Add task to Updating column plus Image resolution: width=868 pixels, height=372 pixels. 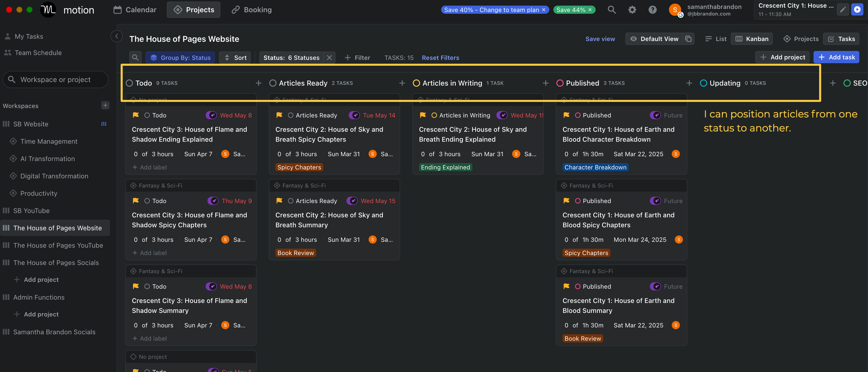pyautogui.click(x=833, y=83)
